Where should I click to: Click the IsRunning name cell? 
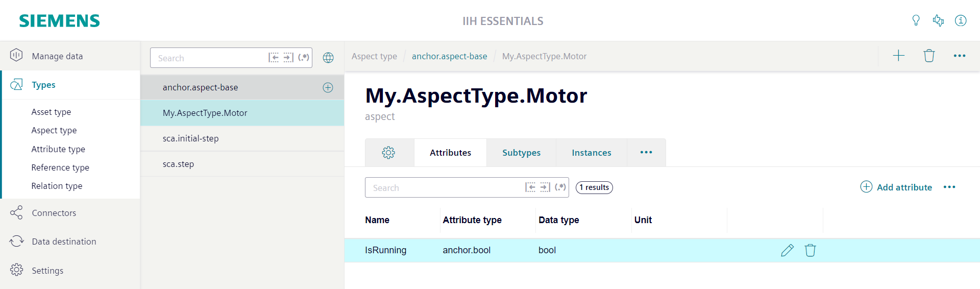tap(385, 250)
